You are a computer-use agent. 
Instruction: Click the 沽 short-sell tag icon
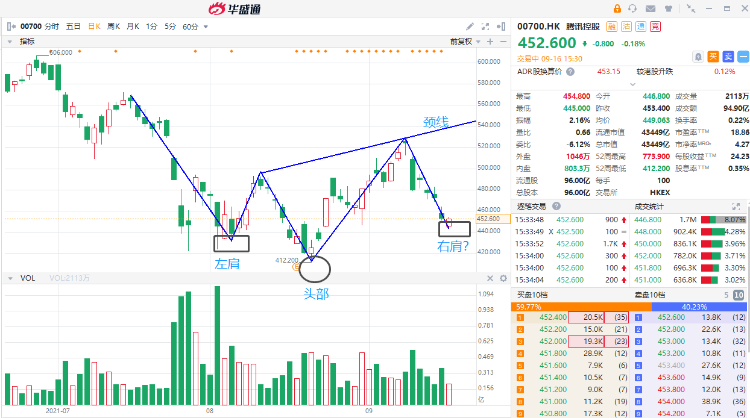coord(626,27)
